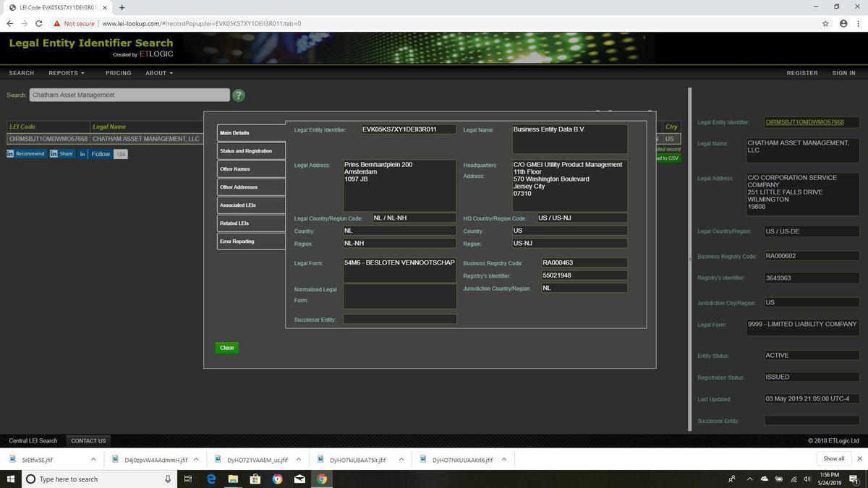Viewport: 868px width, 488px height.
Task: Close the downloads bar
Action: pyautogui.click(x=859, y=458)
